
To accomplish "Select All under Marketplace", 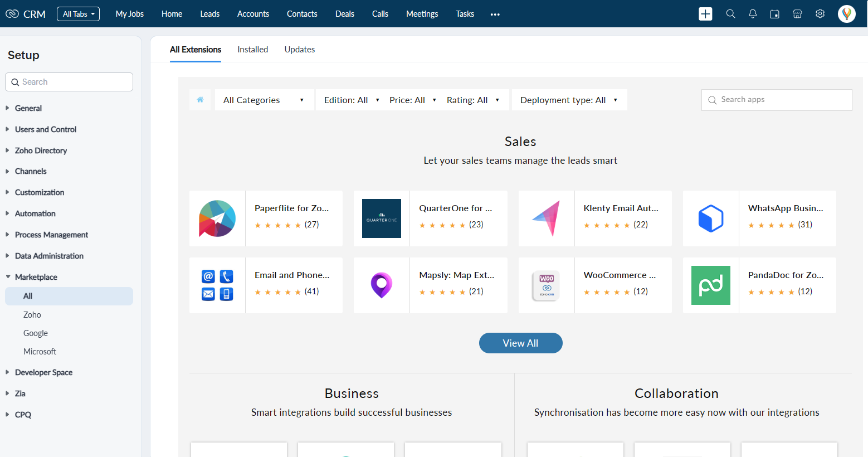I will [69, 296].
